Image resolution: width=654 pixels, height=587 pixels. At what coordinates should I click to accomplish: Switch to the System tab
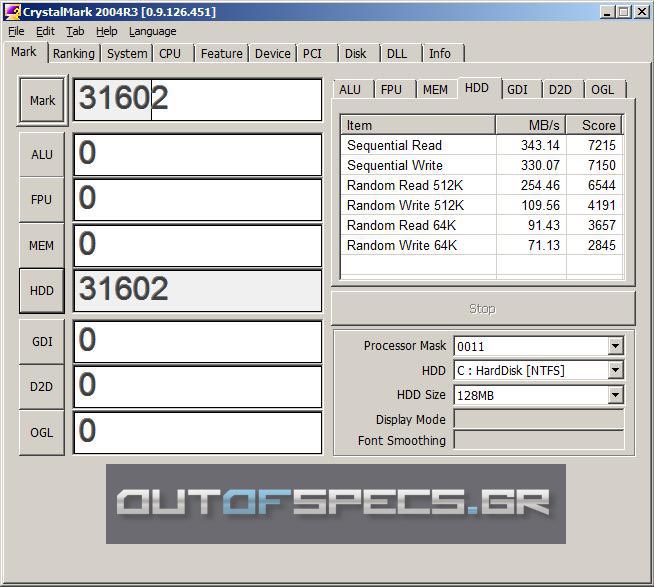127,53
